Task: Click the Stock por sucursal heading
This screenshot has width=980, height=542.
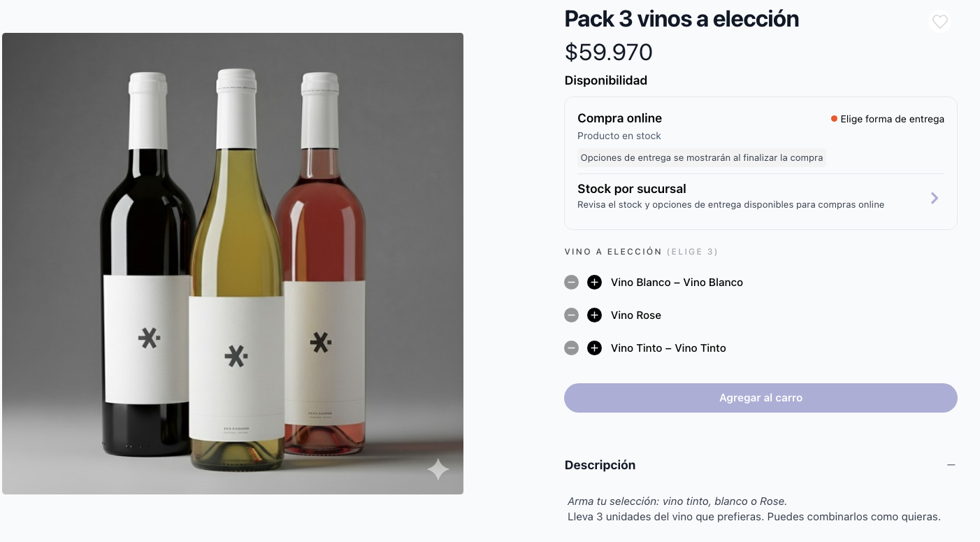Action: coord(632,189)
